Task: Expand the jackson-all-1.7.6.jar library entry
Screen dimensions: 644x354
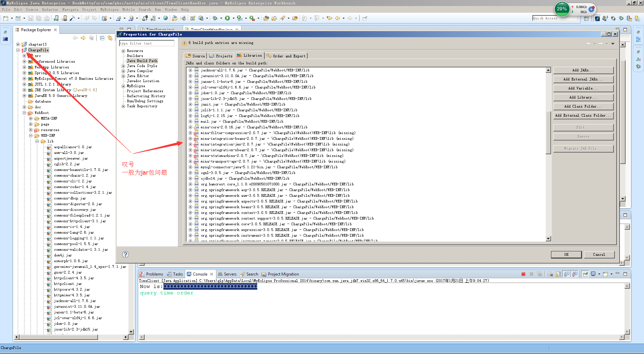Action: click(190, 70)
